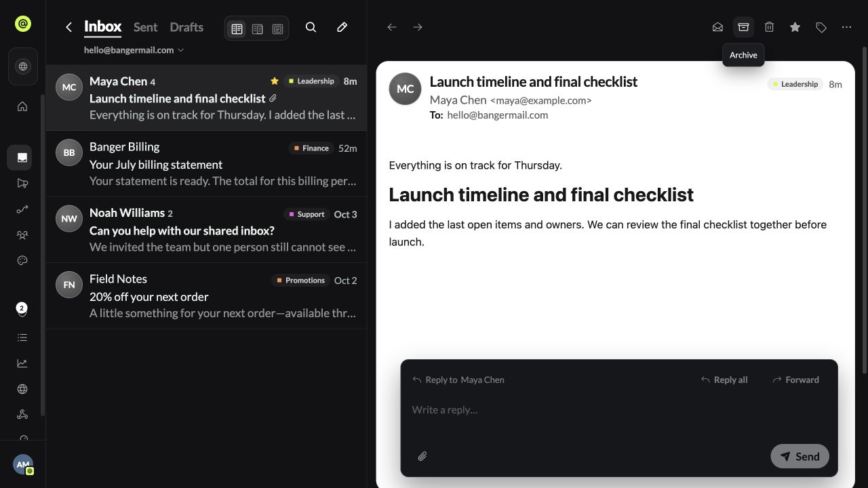This screenshot has width=868, height=488.
Task: Select the Maya Chen launch timeline thread
Action: click(206, 98)
